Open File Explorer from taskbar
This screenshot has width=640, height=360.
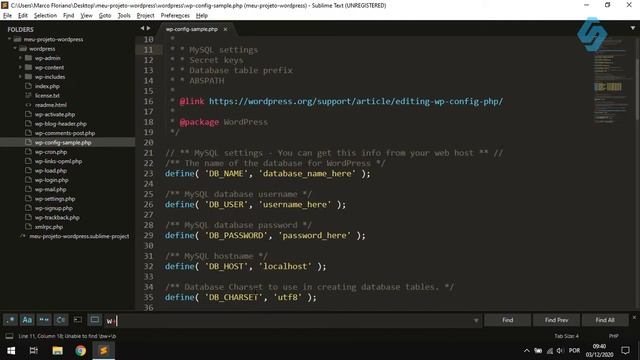tap(57, 351)
